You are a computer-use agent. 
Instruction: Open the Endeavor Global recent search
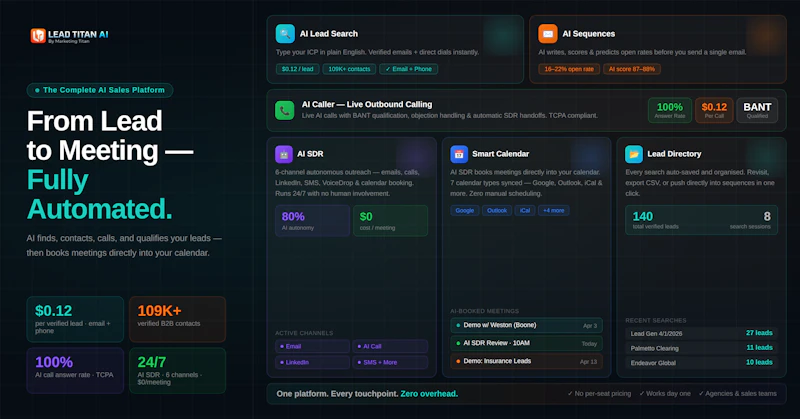tap(702, 363)
